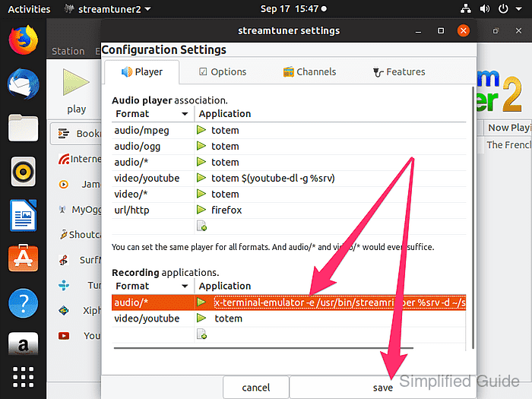Select the SurfM channel in the sidebar
The height and width of the screenshot is (399, 532).
pos(80,260)
